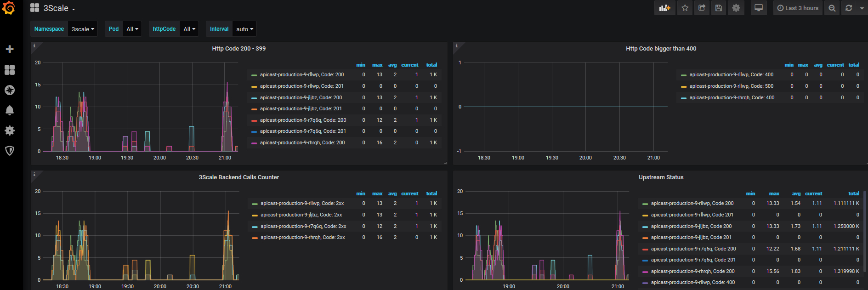Open the Alerting bell icon

pyautogui.click(x=9, y=110)
